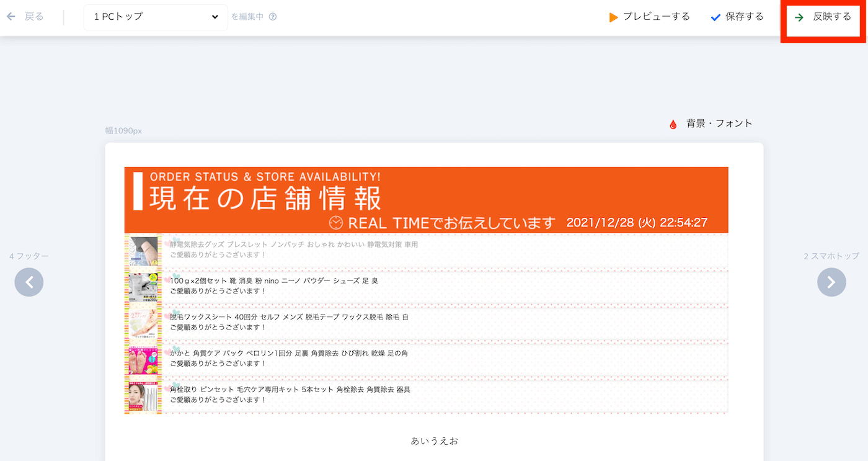Click the 2 スマホトップ label
Viewport: 868px width, 461px height.
tap(831, 256)
